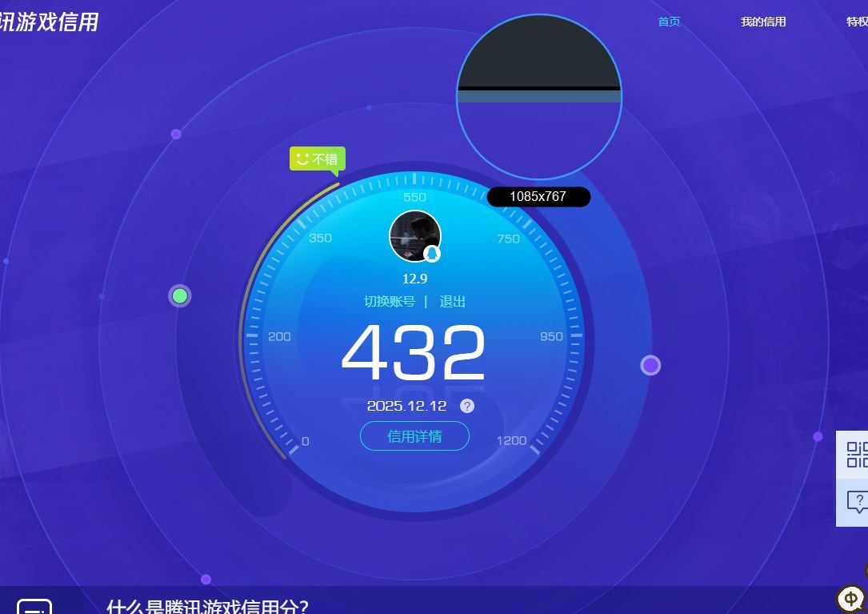Screen dimensions: 868x614
Task: Click the circular icon in the bottom-right corner
Action: click(850, 599)
